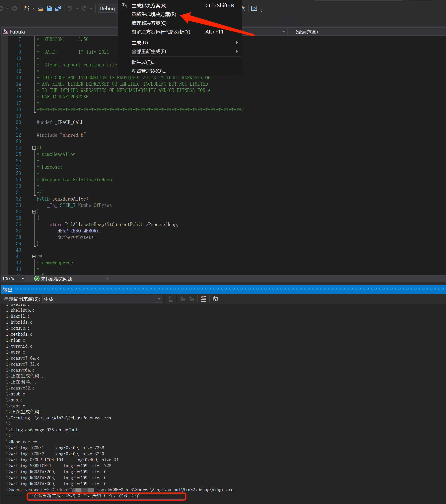446x504 pixels.
Task: Click output line Using codepage 936
Action: coord(43,430)
